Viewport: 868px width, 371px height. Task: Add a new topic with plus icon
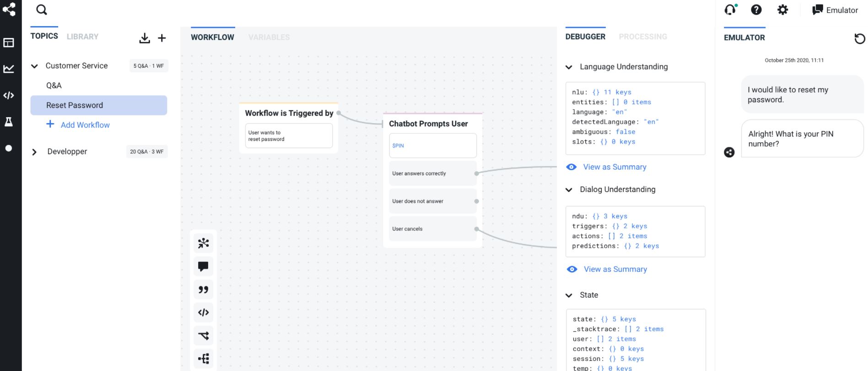[162, 38]
